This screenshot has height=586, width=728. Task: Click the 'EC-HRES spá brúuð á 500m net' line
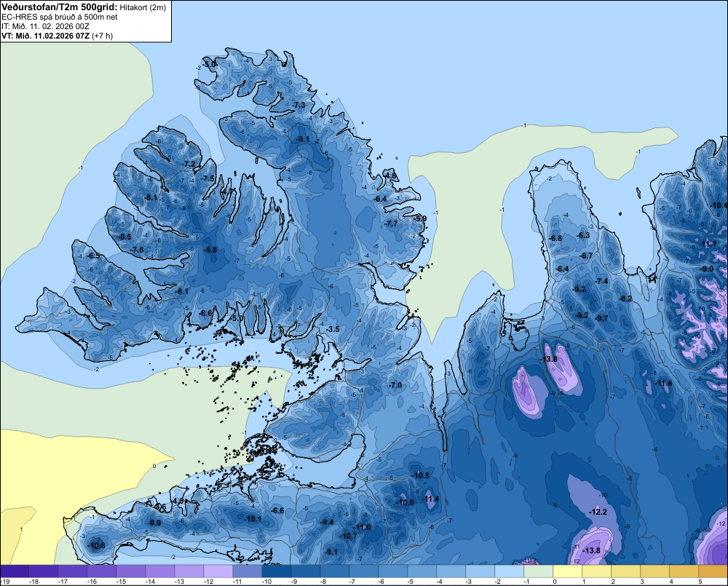coord(60,17)
